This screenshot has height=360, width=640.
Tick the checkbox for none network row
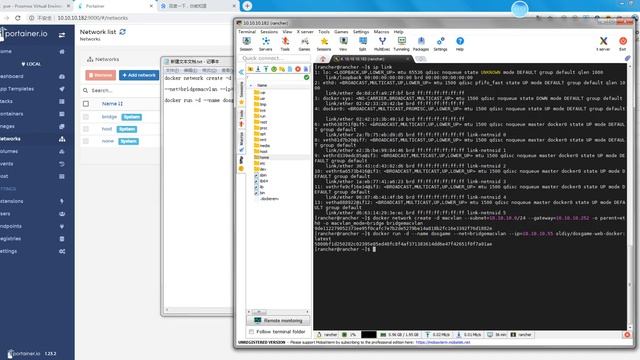(86, 141)
